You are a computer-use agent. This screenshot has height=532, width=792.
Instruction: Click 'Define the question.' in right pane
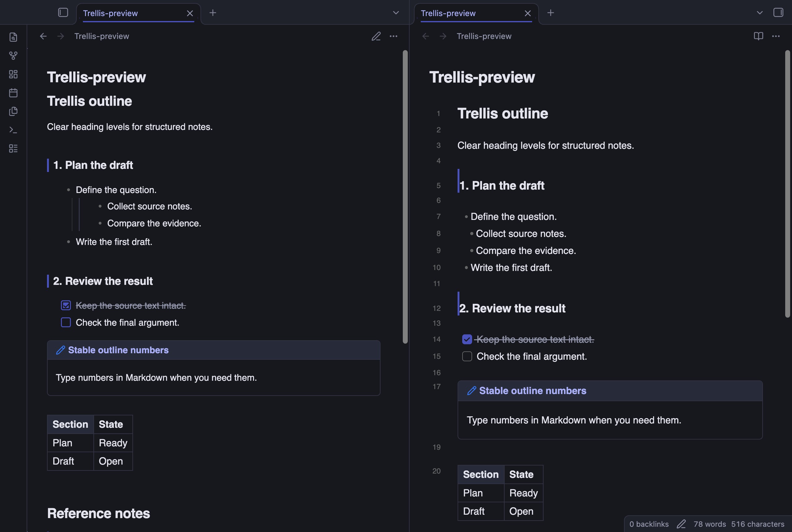click(514, 217)
